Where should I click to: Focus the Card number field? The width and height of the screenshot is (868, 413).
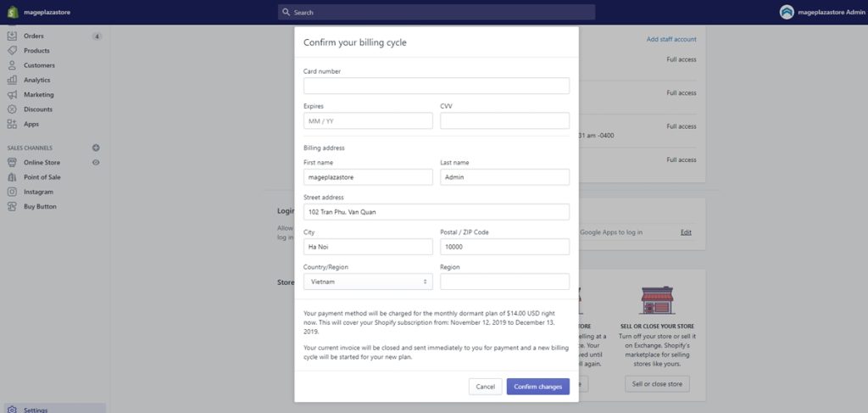click(x=436, y=86)
